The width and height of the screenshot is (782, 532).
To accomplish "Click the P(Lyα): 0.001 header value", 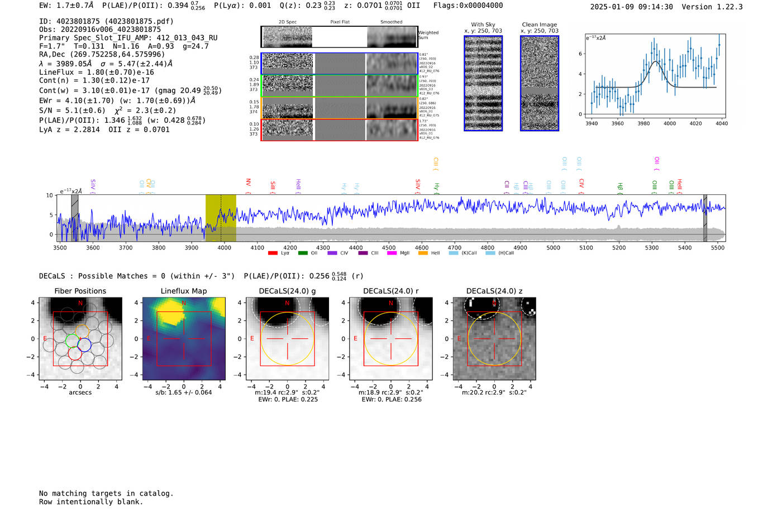I will 242,6.
